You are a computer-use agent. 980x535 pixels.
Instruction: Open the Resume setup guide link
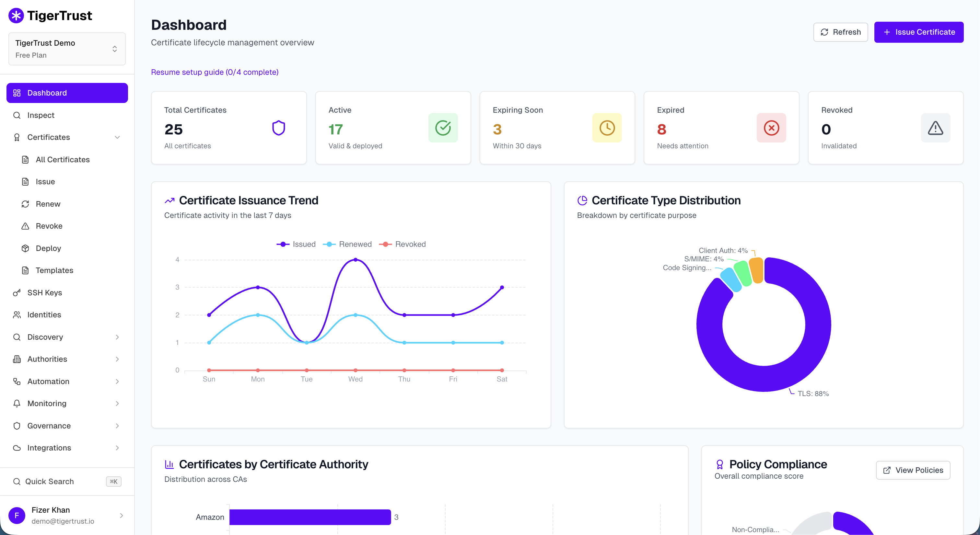pyautogui.click(x=215, y=72)
